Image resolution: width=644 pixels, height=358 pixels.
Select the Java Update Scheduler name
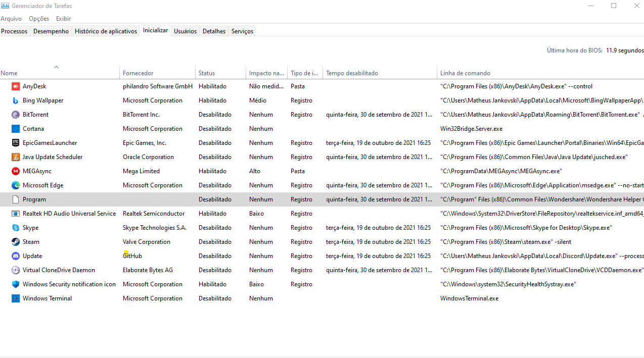53,157
